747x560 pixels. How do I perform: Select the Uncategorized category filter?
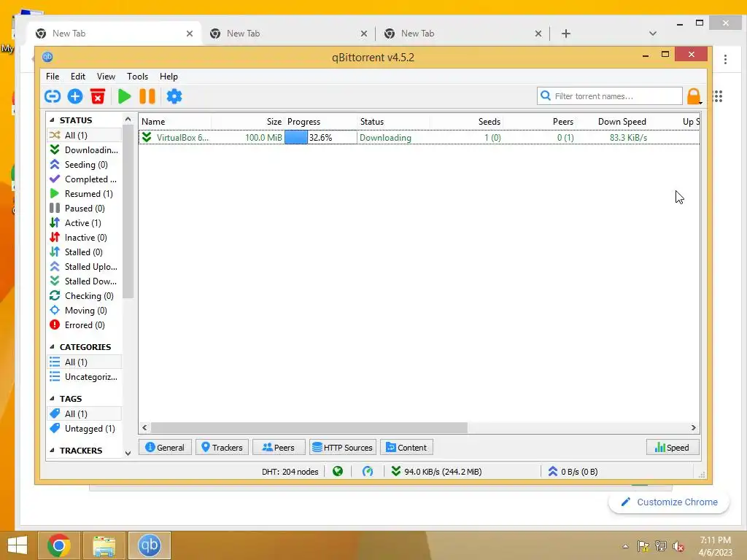click(x=85, y=377)
